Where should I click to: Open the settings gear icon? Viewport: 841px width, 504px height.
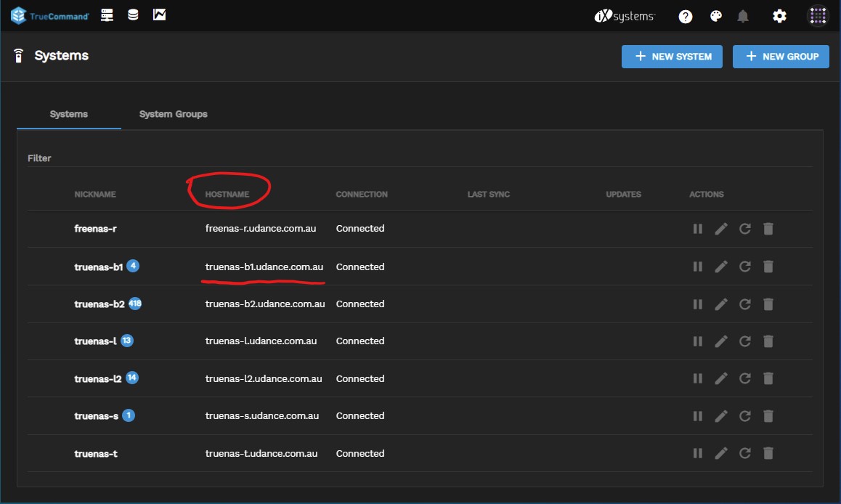[779, 16]
